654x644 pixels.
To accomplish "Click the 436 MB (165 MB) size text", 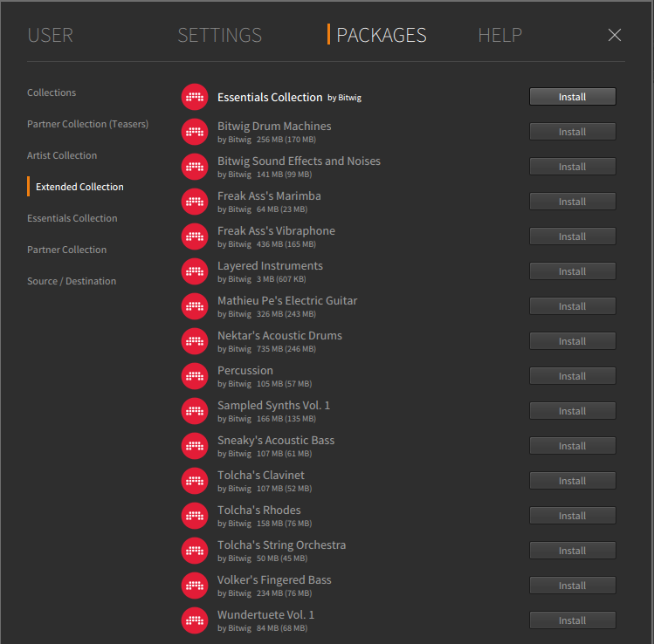I will [x=286, y=244].
